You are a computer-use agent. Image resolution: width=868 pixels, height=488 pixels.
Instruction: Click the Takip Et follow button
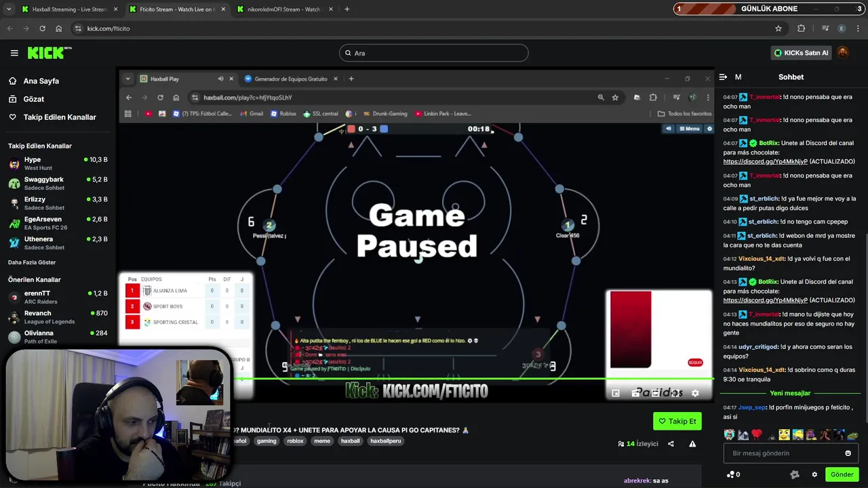click(x=677, y=421)
